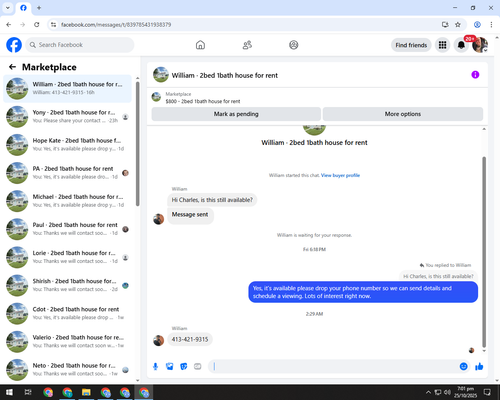Open the volume icon in system tray
Screen dimensions: 500x400
(x=447, y=392)
